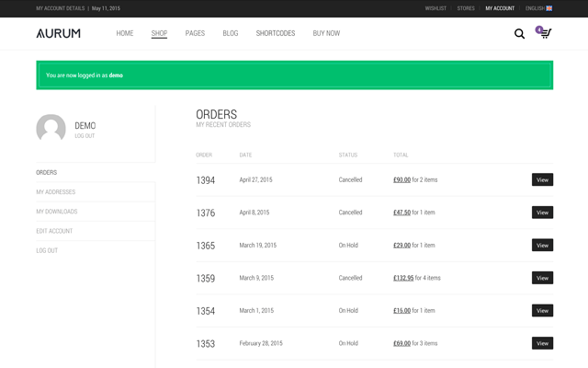Screen dimensions: 588x368
Task: Open the Shortcodes menu
Action: [x=276, y=33]
